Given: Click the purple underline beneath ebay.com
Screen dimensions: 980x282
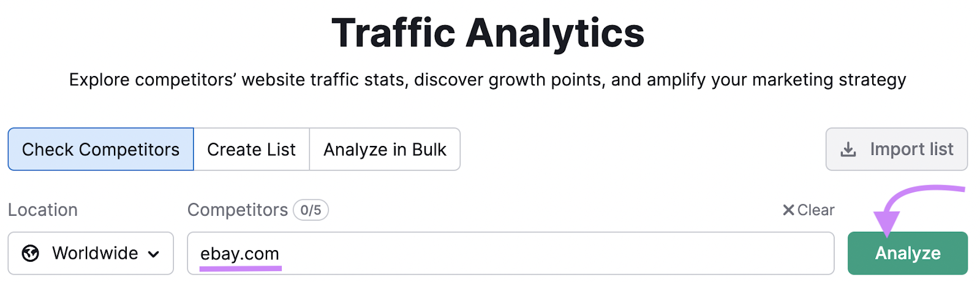Looking at the screenshot, I should coord(240,268).
